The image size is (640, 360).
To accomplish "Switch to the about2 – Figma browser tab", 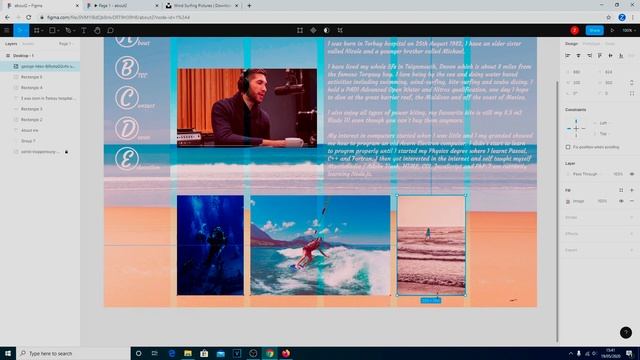I will [42, 6].
